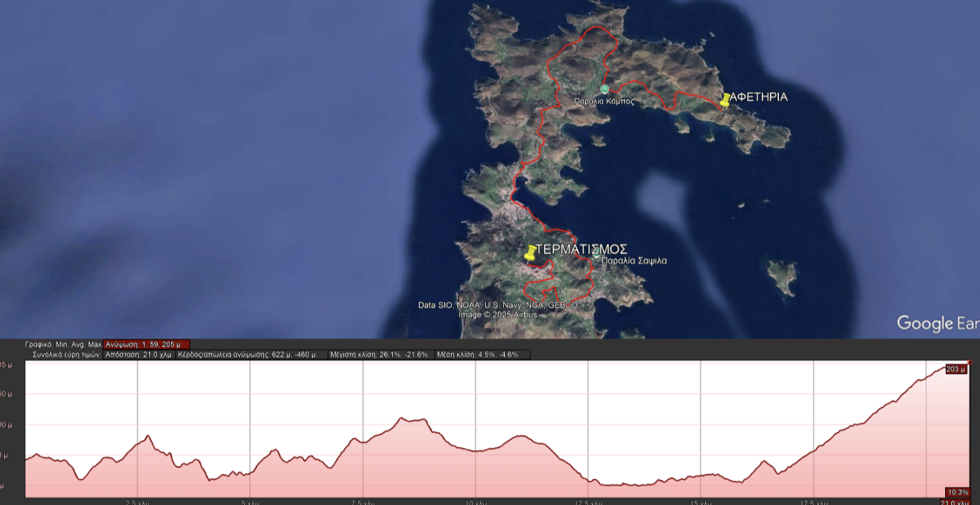Click the yellow ΤΕΡΜΑΤΙΣΜΟΣ finish pushpin
The height and width of the screenshot is (505, 980).
point(530,252)
